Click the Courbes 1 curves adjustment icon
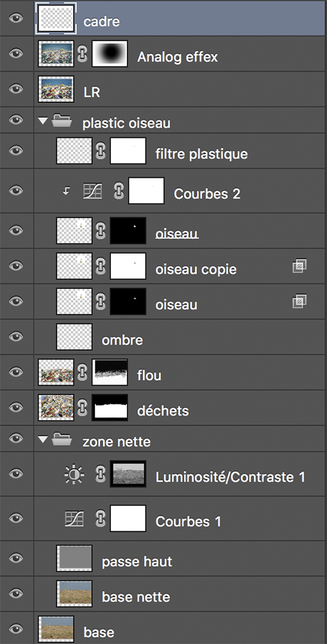 point(74,518)
